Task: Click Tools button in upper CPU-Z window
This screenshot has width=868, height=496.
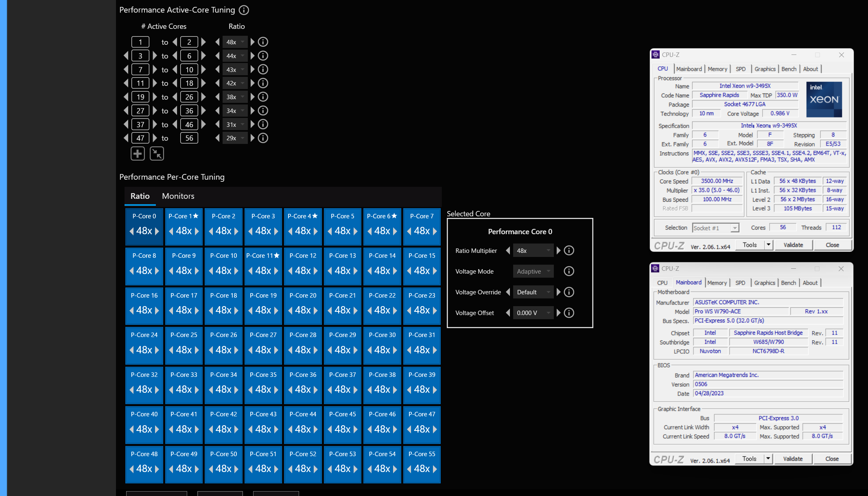Action: pos(750,245)
